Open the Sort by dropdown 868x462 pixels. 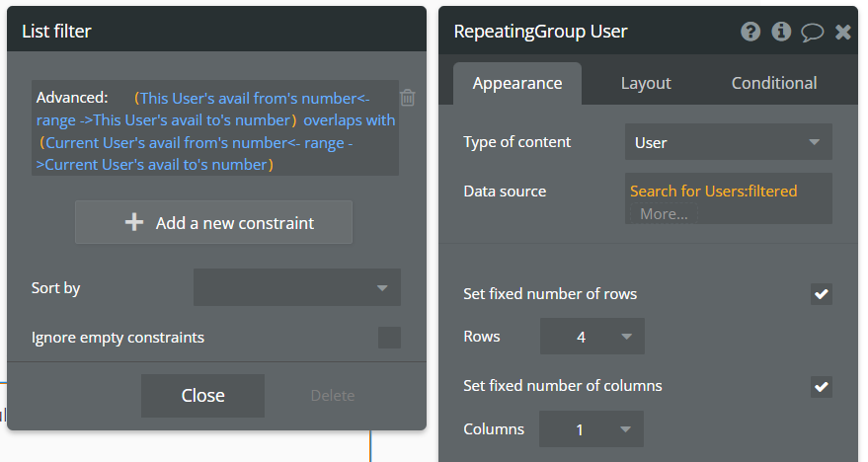tap(297, 287)
